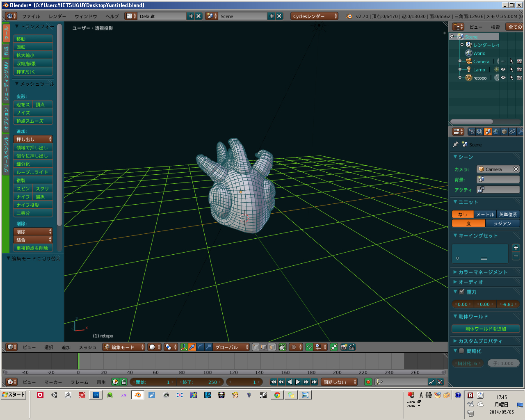
Task: Open the ヘルプ menu
Action: point(112,16)
